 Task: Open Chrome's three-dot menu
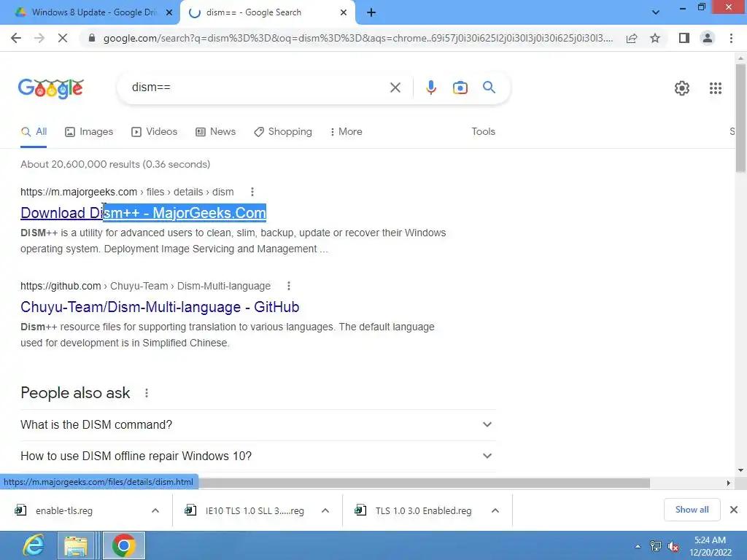point(731,38)
